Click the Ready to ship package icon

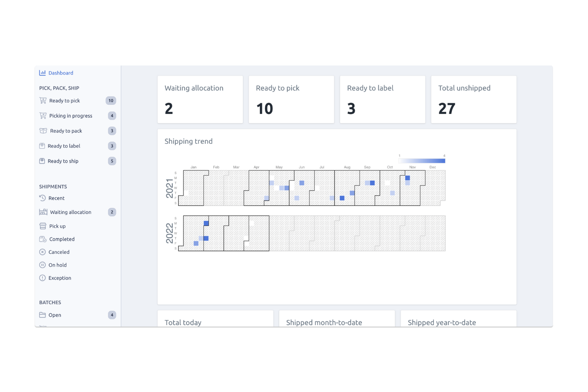[43, 161]
